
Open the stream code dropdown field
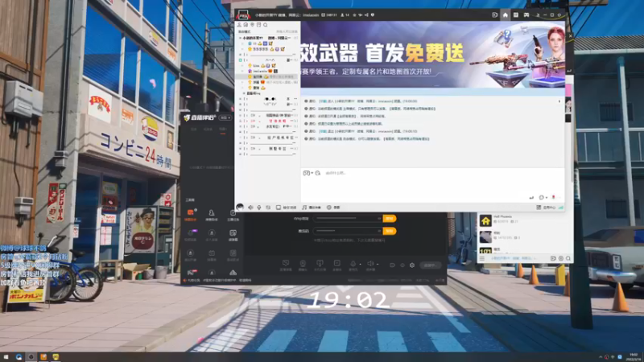(348, 231)
